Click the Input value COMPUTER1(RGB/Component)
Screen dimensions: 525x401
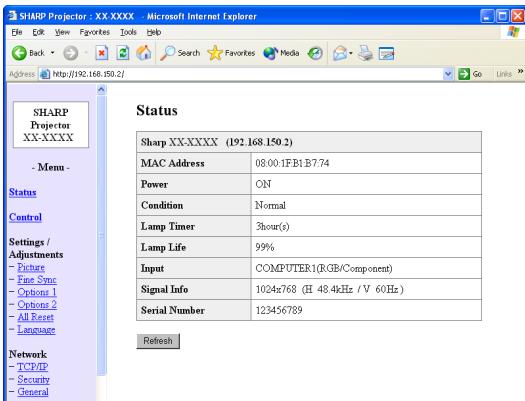324,268
